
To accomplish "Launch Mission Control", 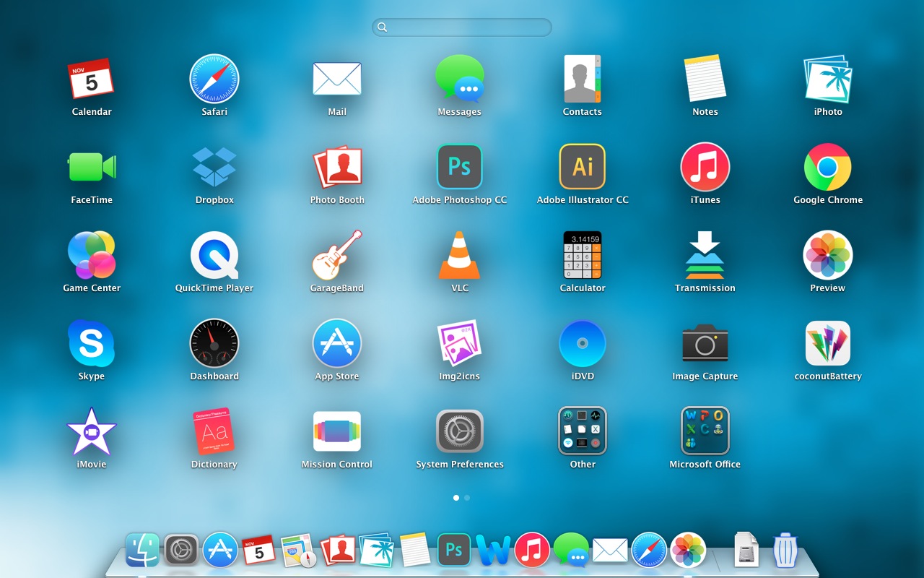I will pyautogui.click(x=337, y=432).
